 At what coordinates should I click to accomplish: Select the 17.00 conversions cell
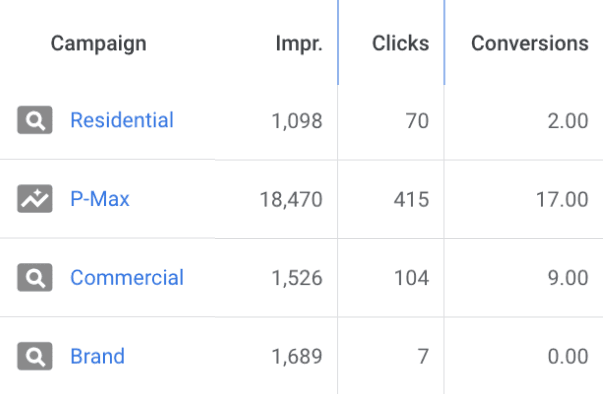562,199
